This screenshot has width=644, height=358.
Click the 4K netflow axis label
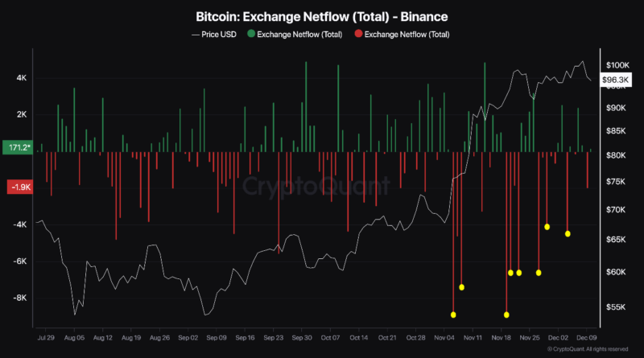pyautogui.click(x=21, y=78)
